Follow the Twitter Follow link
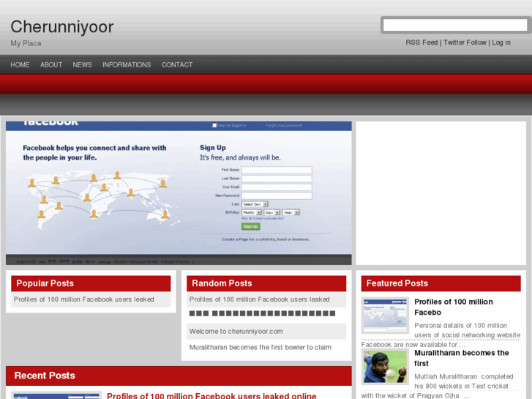This screenshot has height=399, width=532. coord(465,42)
